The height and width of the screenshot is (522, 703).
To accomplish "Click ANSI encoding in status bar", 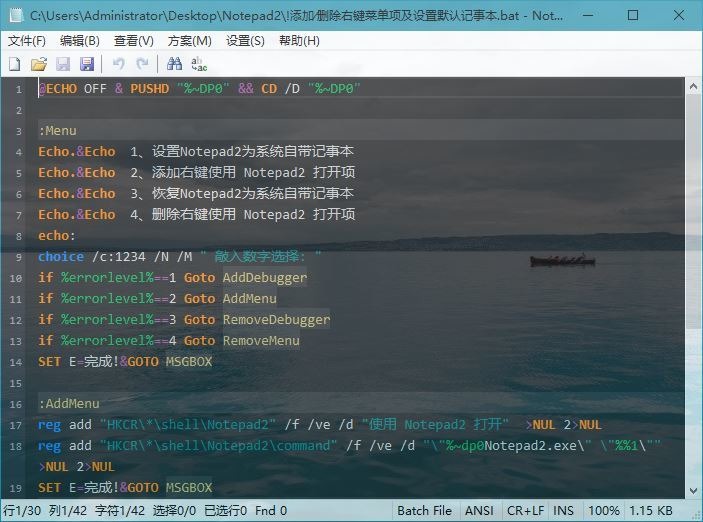I will [x=479, y=511].
